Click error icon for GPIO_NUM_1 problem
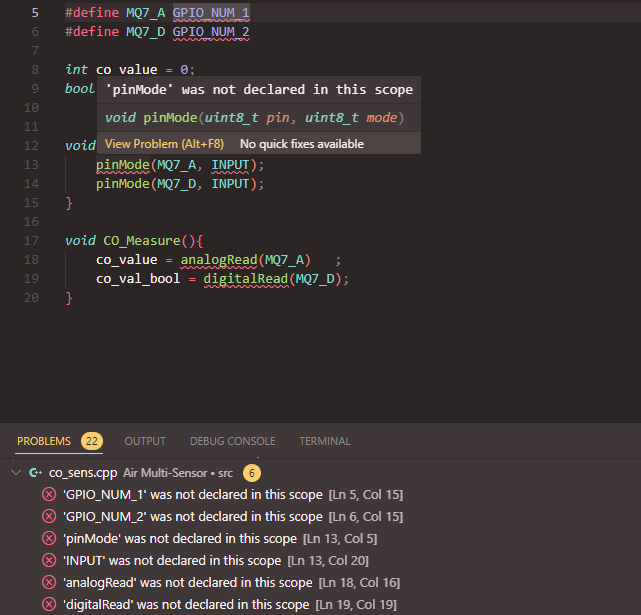641x615 pixels. pyautogui.click(x=49, y=494)
